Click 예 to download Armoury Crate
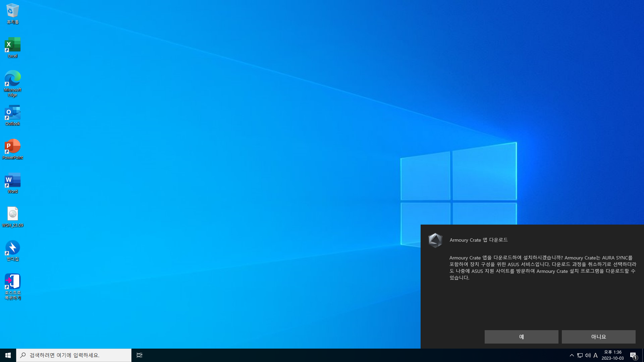644x362 pixels. click(x=521, y=337)
